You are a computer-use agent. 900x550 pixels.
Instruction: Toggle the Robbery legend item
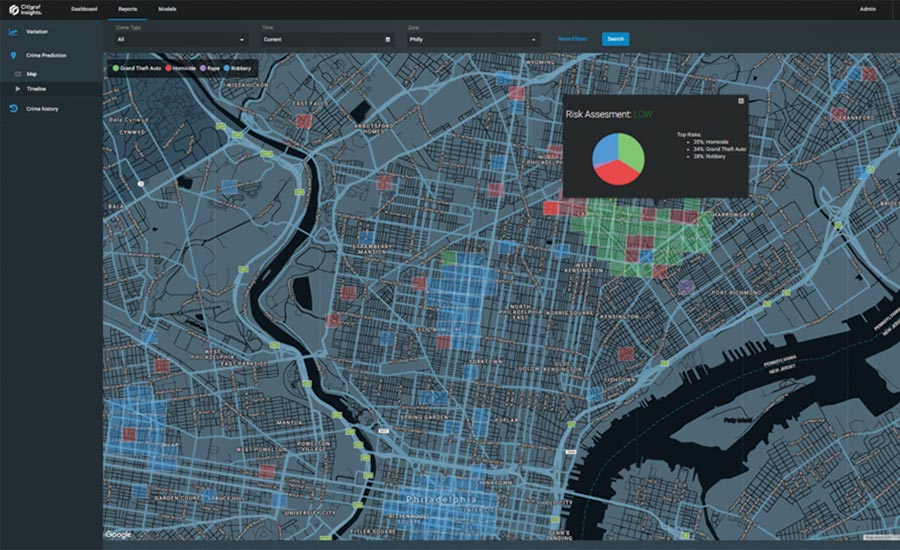click(x=239, y=68)
